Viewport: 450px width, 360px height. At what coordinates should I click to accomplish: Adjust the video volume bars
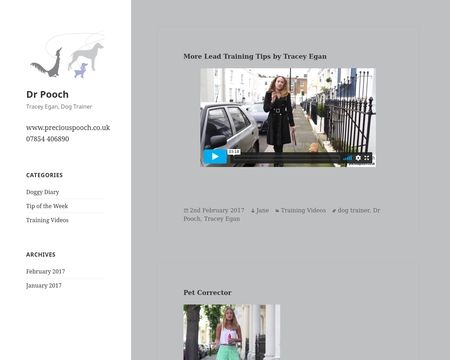point(347,158)
